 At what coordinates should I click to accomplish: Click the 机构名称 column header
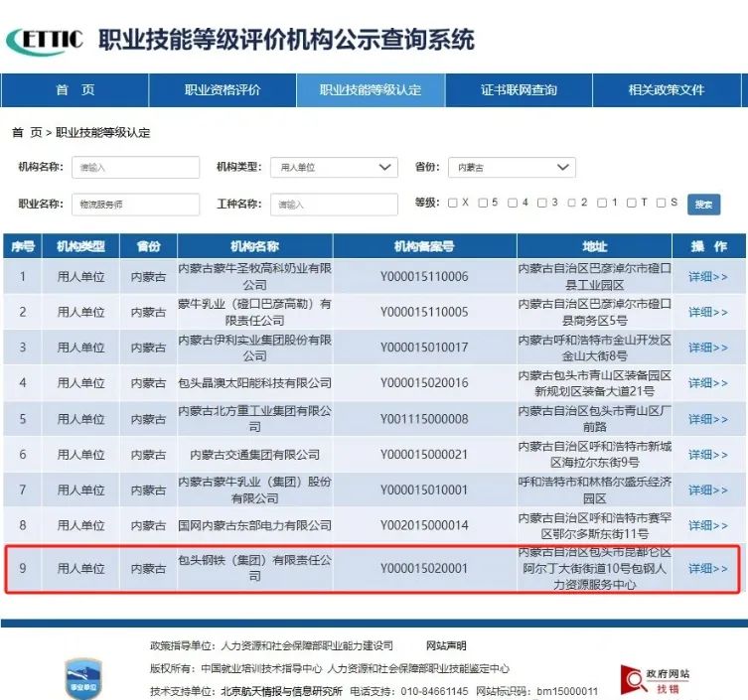254,246
